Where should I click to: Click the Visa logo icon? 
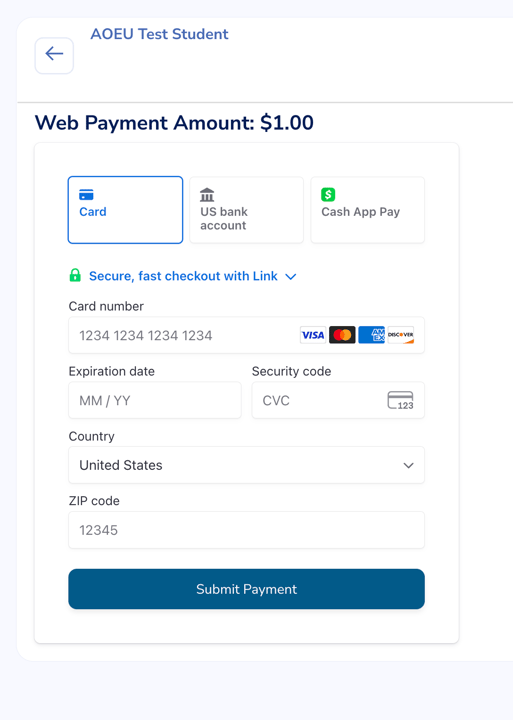pyautogui.click(x=313, y=335)
